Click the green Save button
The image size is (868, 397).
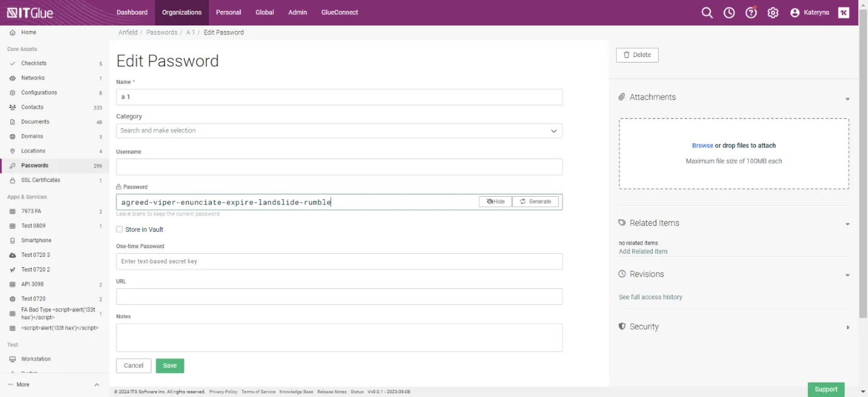click(x=170, y=365)
